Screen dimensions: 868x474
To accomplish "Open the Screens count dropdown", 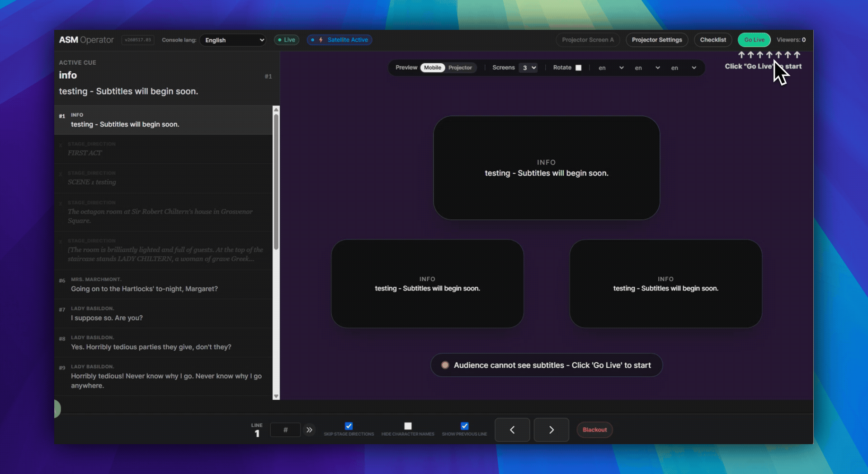I will [x=528, y=68].
